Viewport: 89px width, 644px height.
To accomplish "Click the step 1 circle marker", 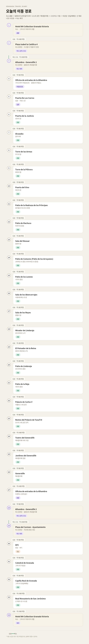I will [9, 25].
